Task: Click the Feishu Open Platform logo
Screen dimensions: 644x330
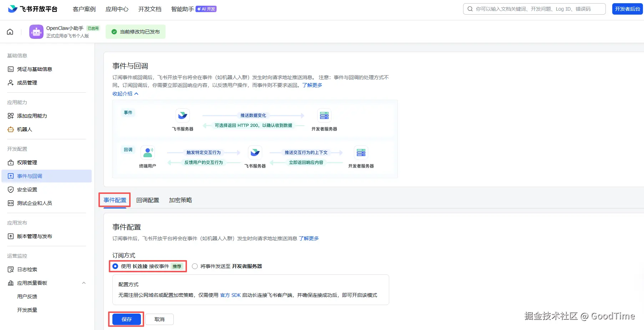Action: [x=32, y=9]
